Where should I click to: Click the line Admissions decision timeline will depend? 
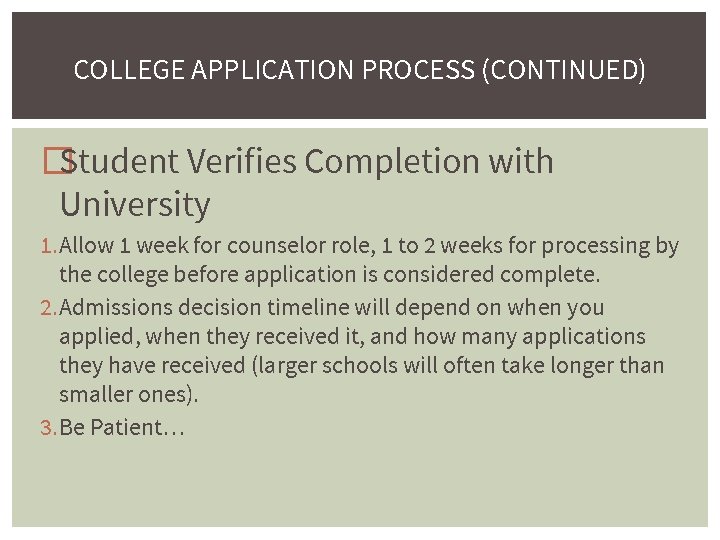[332, 308]
